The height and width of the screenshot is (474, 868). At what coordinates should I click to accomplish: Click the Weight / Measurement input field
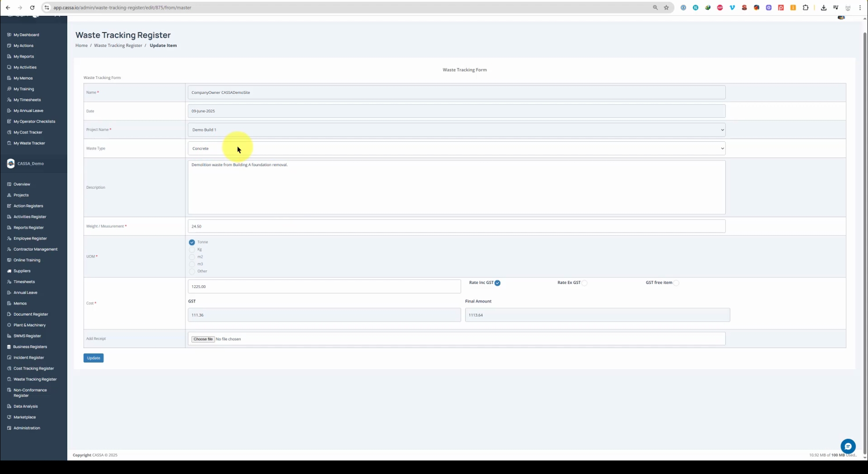(456, 226)
